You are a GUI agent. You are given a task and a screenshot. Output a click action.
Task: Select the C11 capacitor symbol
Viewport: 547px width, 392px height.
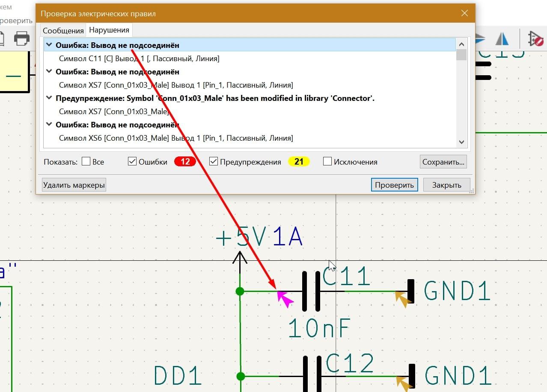pos(311,292)
